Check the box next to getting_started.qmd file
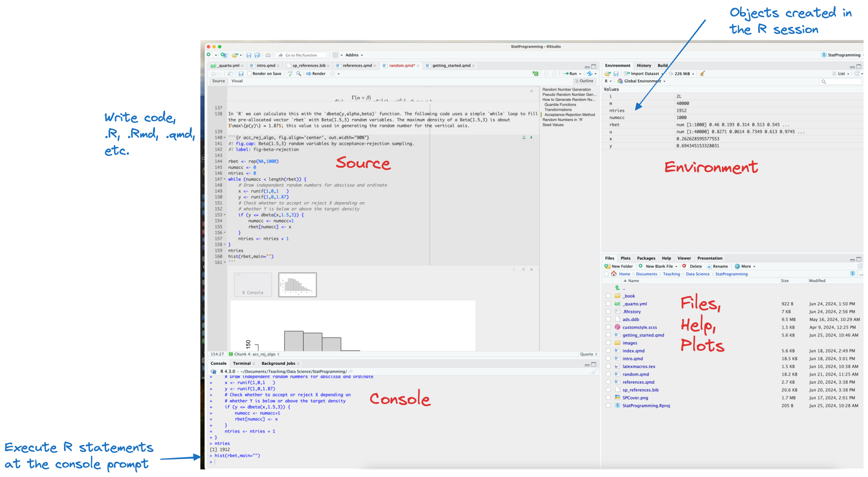 608,335
